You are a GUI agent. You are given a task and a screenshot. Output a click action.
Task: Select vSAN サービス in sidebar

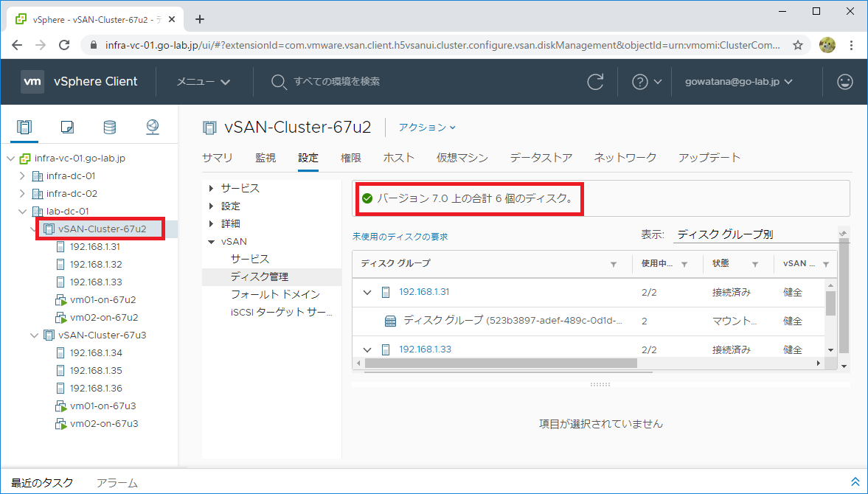coord(250,259)
